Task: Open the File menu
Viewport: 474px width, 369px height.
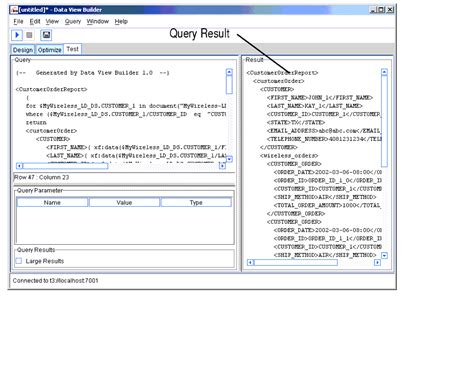Action: [18, 22]
